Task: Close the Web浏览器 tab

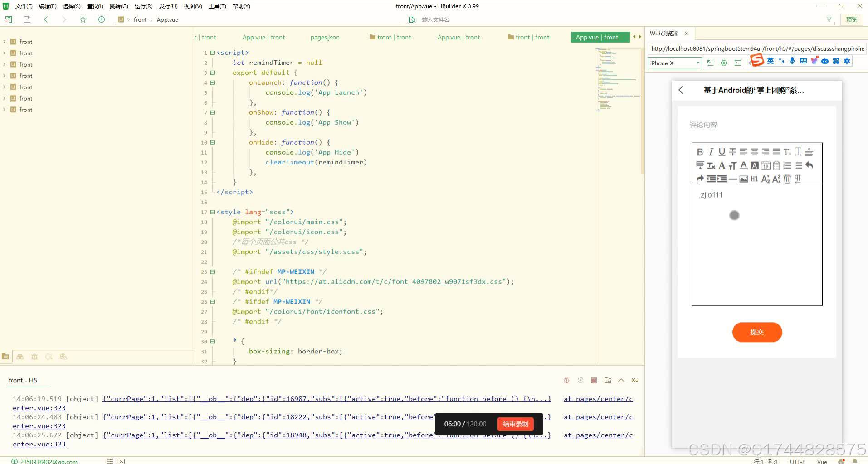Action: (687, 33)
